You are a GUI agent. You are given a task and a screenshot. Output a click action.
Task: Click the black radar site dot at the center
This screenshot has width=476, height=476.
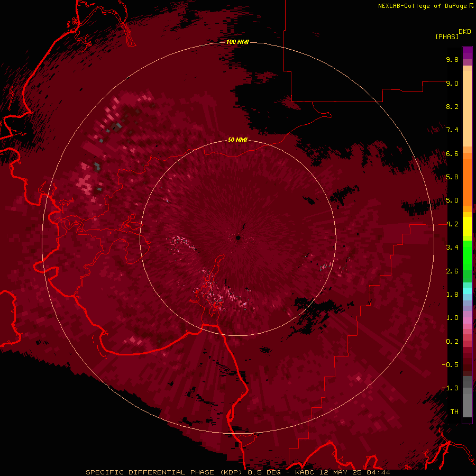[239, 237]
